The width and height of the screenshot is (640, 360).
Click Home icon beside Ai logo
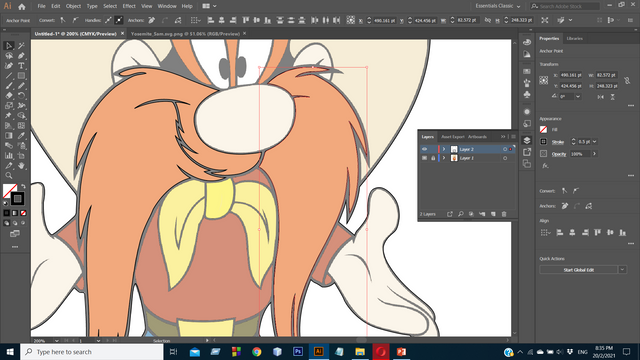pos(22,6)
